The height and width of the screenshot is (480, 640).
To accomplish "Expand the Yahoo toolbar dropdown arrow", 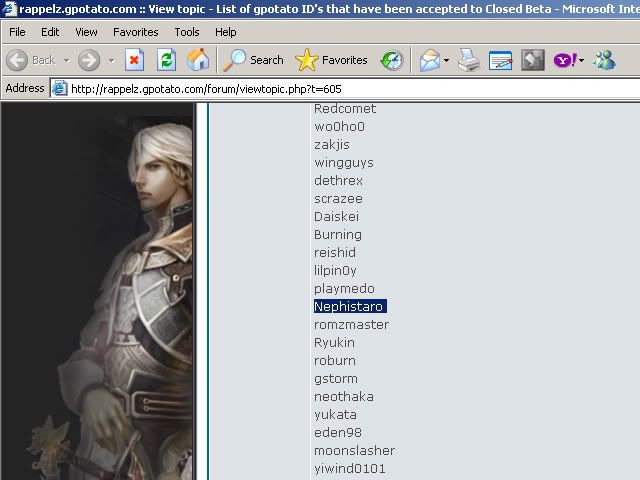I will [581, 60].
